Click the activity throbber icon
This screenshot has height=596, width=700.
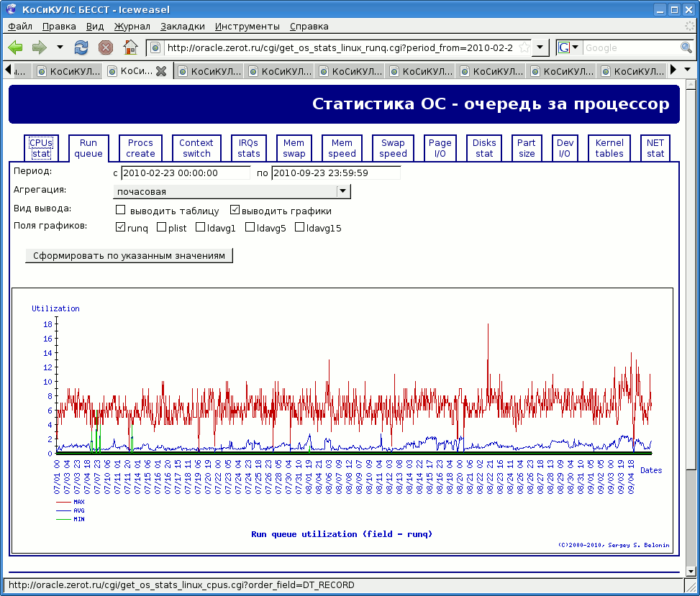pyautogui.click(x=689, y=27)
